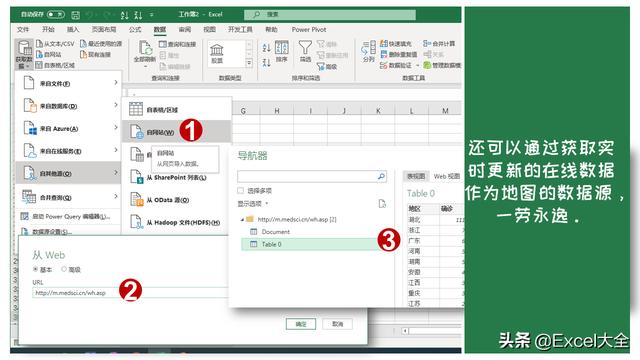Click the Document table icon in Navigator
The height and width of the screenshot is (360, 640).
[x=253, y=231]
